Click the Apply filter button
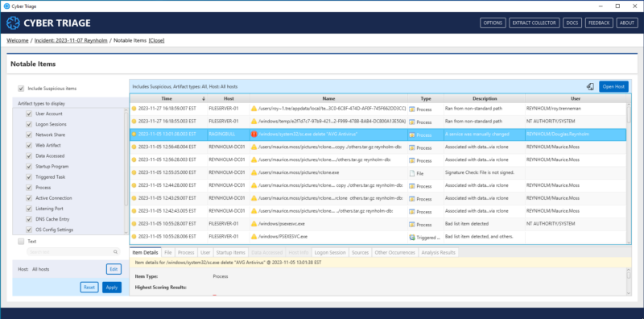 pos(112,288)
